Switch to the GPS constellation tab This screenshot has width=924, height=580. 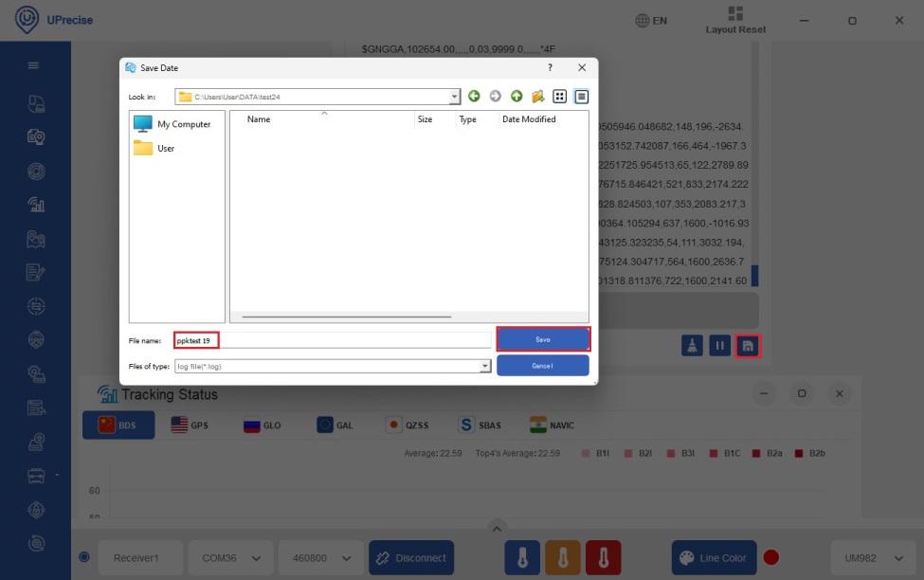pyautogui.click(x=190, y=426)
